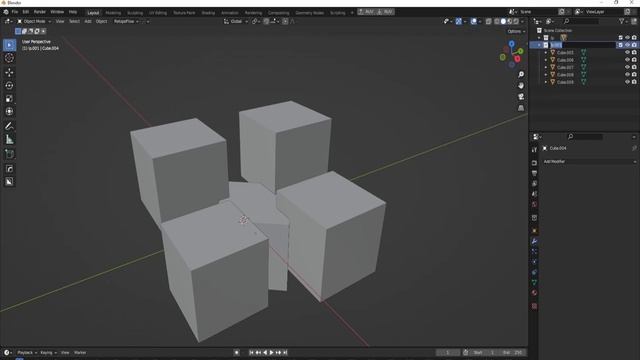The height and width of the screenshot is (360, 640).
Task: Jump to the animation start frame
Action: pyautogui.click(x=251, y=353)
